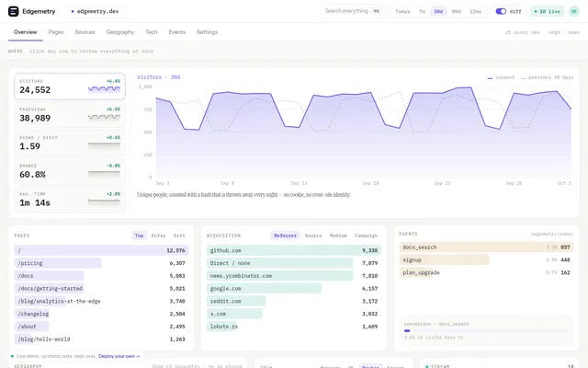588x368 pixels.
Task: Filter by the /changelog page row
Action: point(101,314)
